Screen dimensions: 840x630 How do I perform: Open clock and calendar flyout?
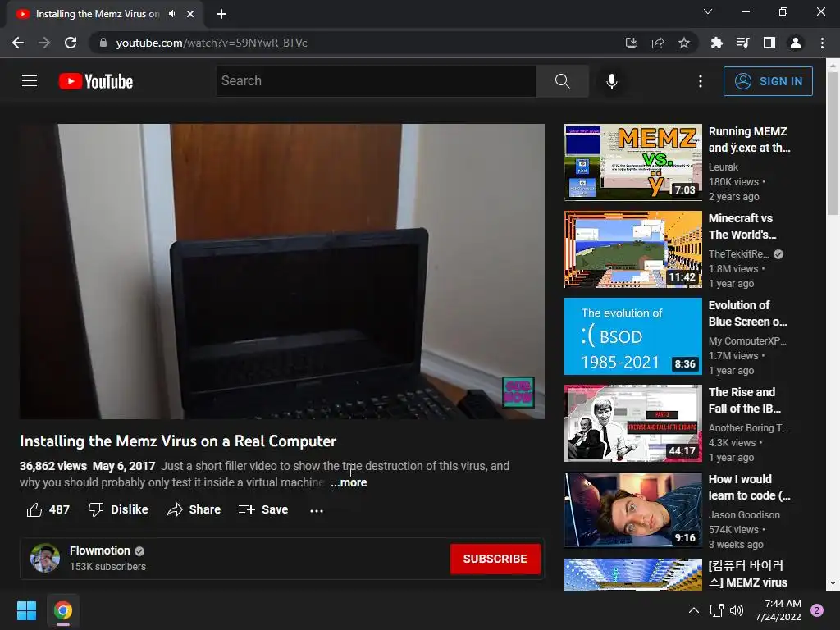click(778, 610)
